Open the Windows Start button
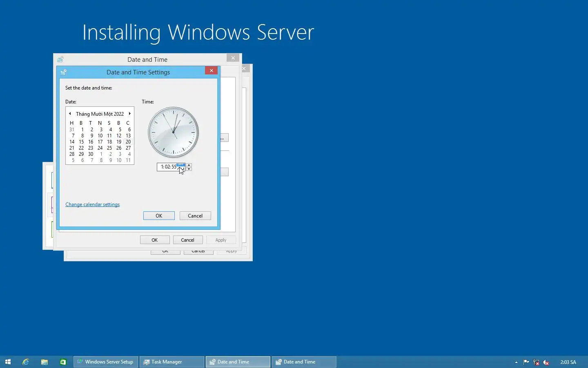Screen dimensions: 588x368 pos(8,362)
